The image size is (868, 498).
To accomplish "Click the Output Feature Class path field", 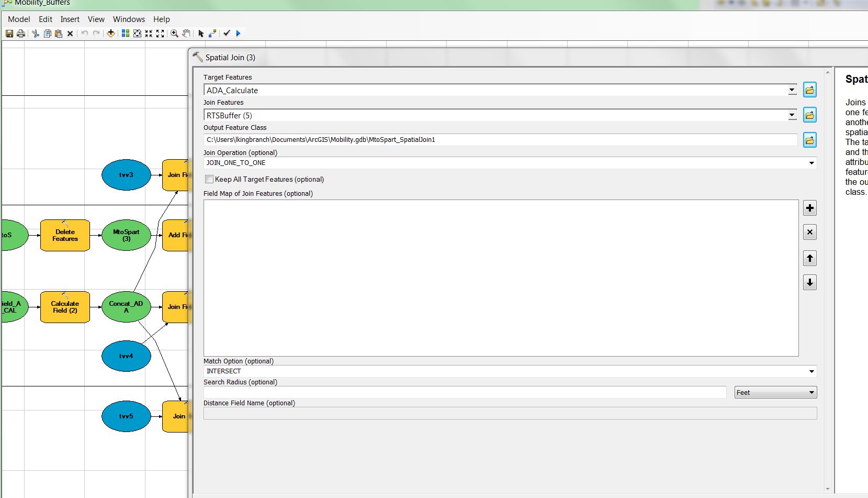I will [x=500, y=140].
